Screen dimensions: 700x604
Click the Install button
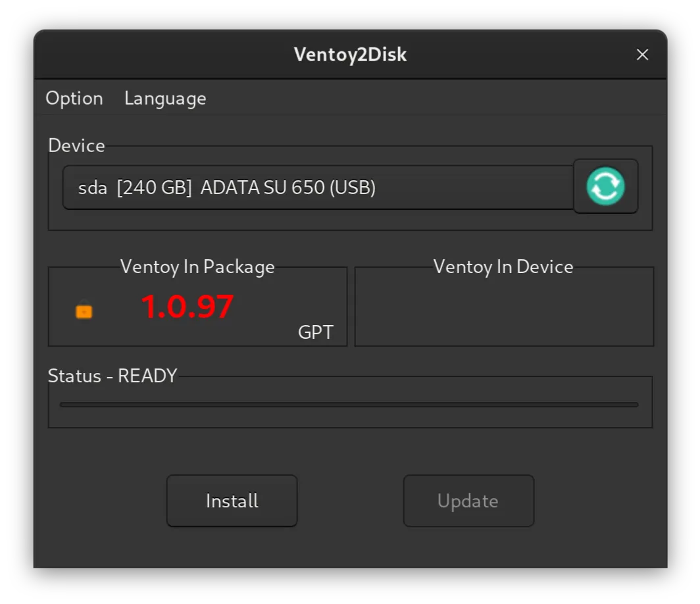[232, 501]
